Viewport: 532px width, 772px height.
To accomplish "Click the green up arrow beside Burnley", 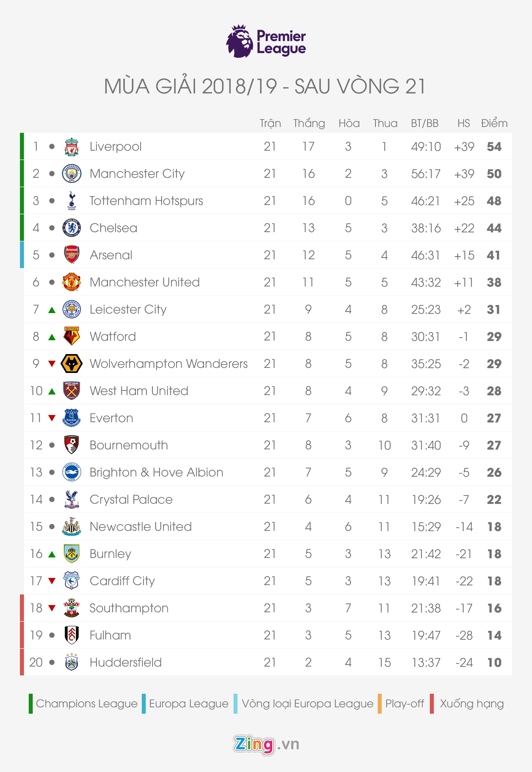I will point(52,554).
